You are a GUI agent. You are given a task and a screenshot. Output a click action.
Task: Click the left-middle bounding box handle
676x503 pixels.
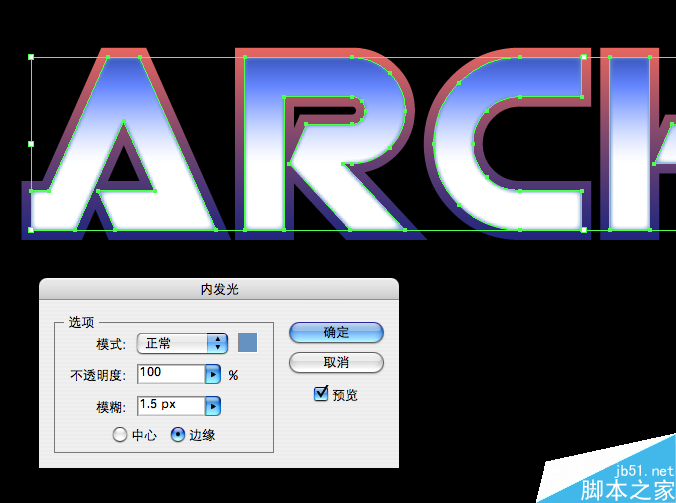31,144
